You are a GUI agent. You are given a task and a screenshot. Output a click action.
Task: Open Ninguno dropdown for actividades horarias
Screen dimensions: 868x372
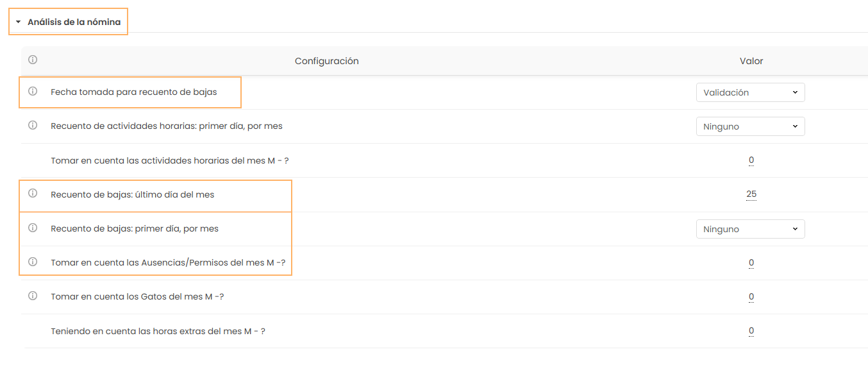point(750,126)
